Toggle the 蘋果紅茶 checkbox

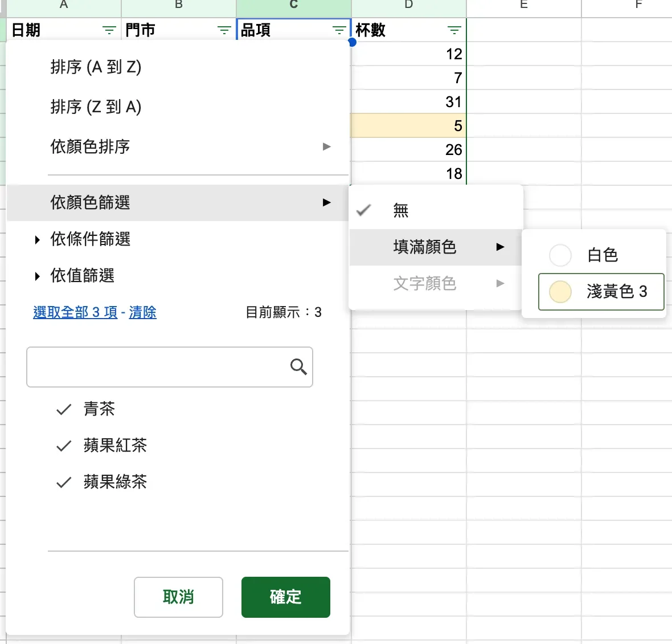point(64,446)
